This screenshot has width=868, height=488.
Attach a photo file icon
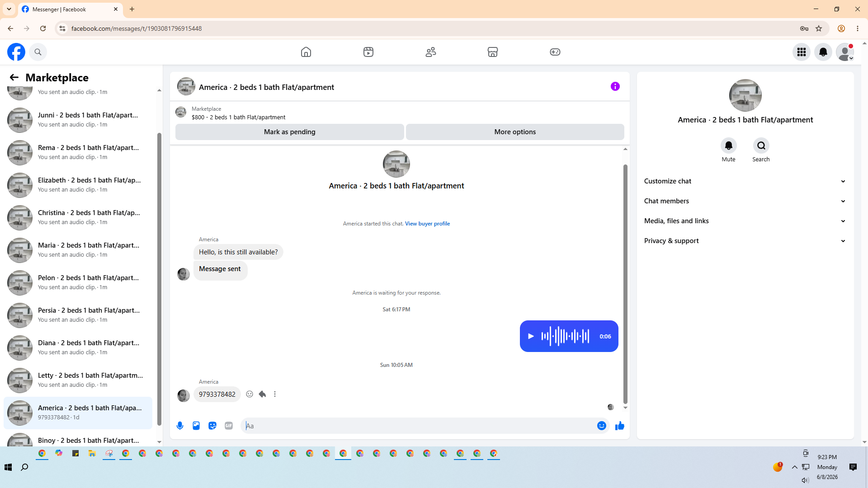click(196, 426)
